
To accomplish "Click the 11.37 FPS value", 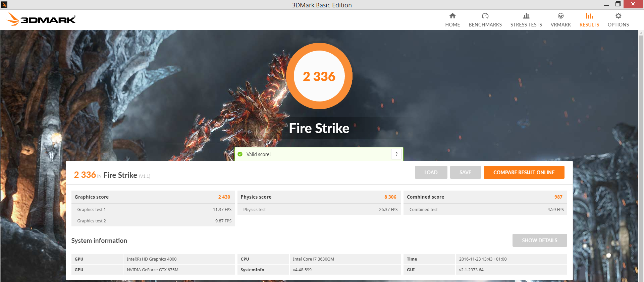I will coord(222,210).
